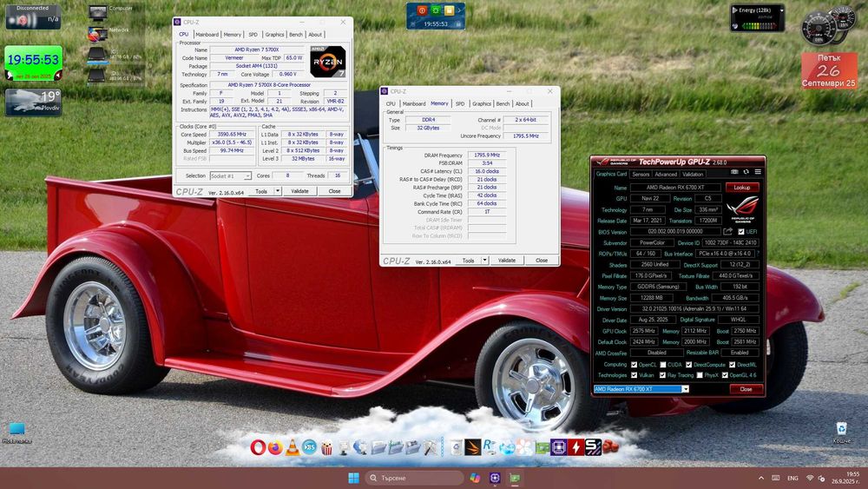Launch Firefox from the dock
Screen dimensions: 868x489
[x=275, y=447]
